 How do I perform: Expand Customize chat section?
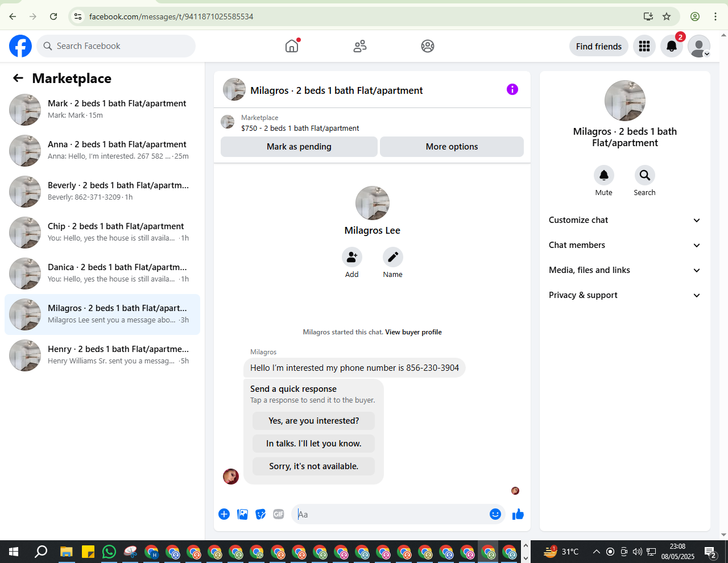tap(625, 220)
